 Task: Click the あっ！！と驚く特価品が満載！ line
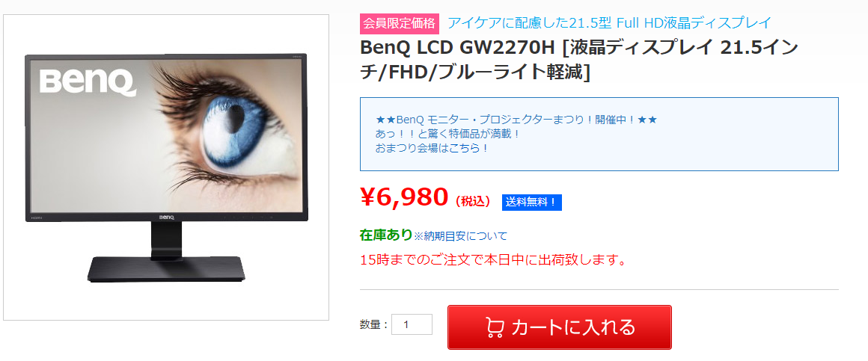coord(447,134)
